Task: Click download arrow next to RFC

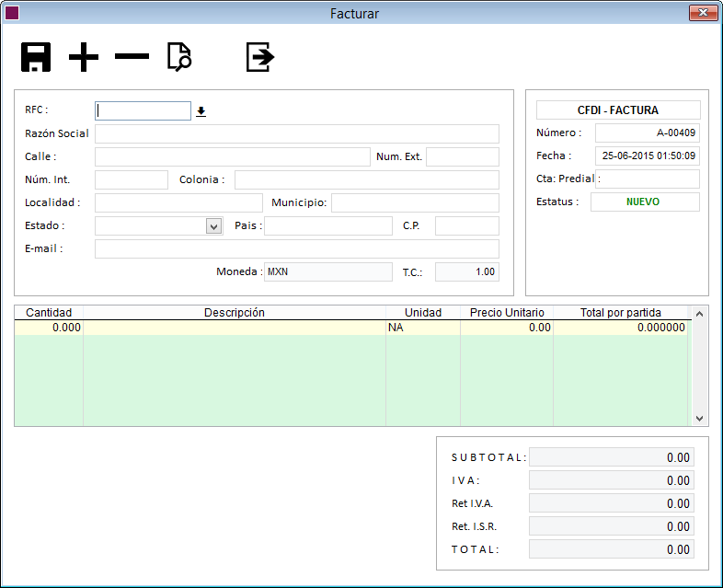Action: coord(201,111)
